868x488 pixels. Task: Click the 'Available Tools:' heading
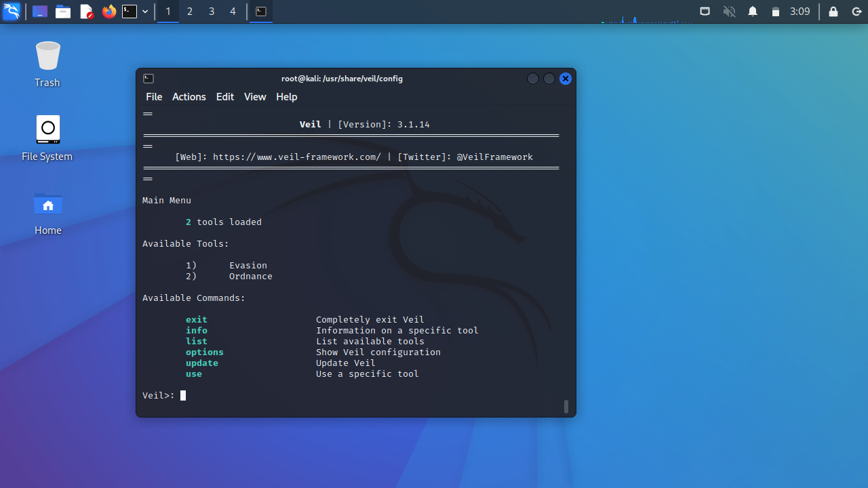pos(186,244)
